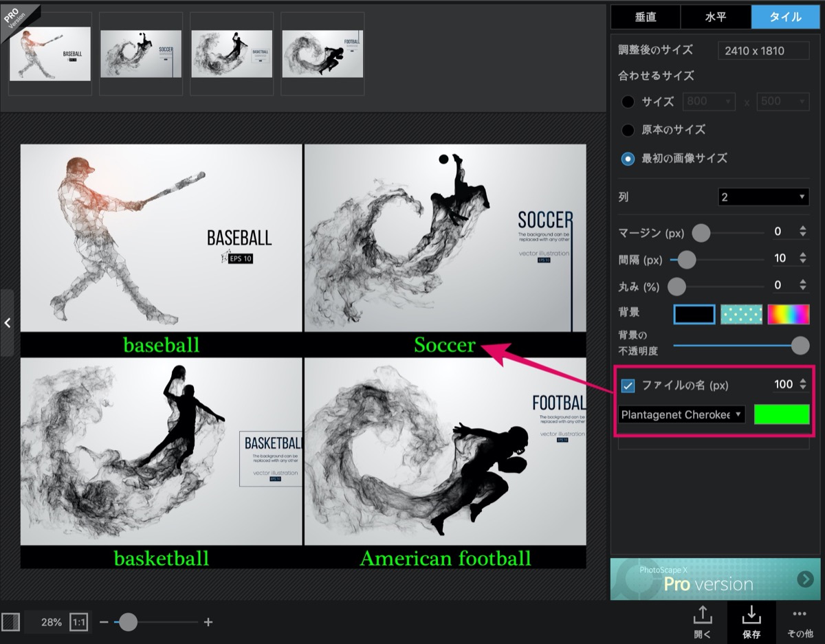The width and height of the screenshot is (825, 644).
Task: Click the zoom slider handle at bottom
Action: point(128,622)
